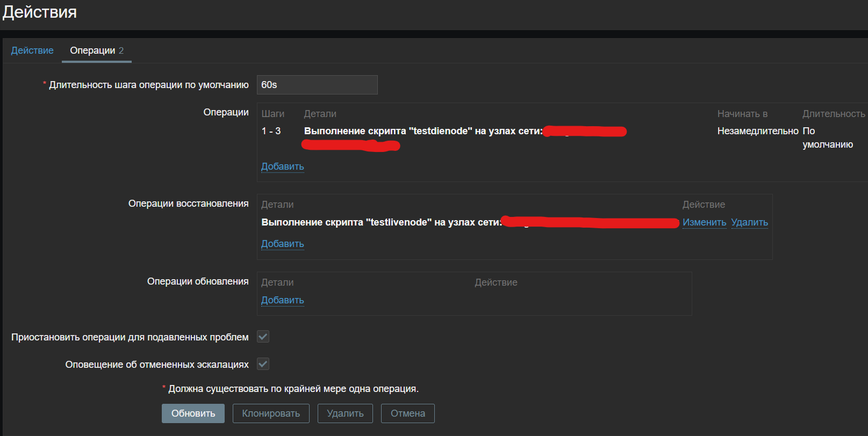
Task: Click the steps value 1 - 3
Action: click(x=271, y=131)
